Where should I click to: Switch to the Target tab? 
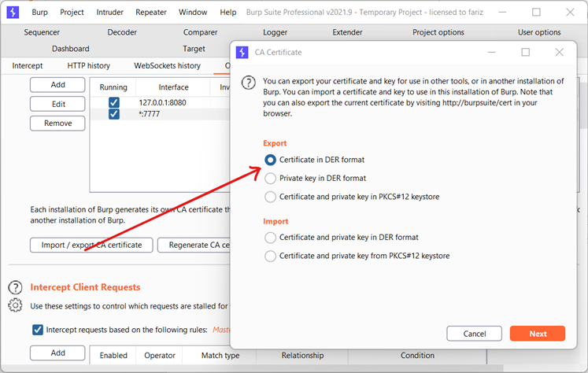click(194, 49)
